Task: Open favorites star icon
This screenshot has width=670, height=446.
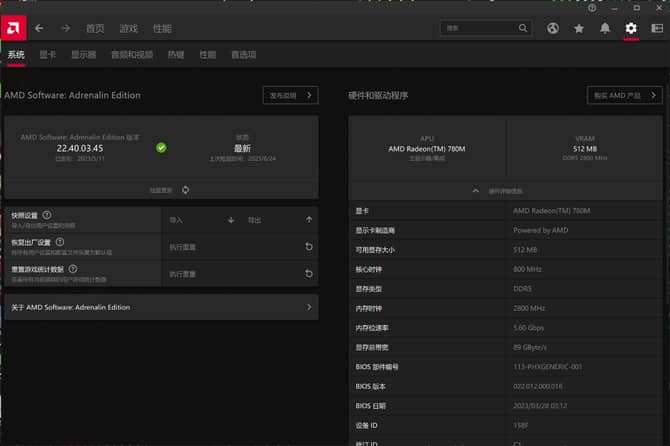Action: (x=579, y=28)
